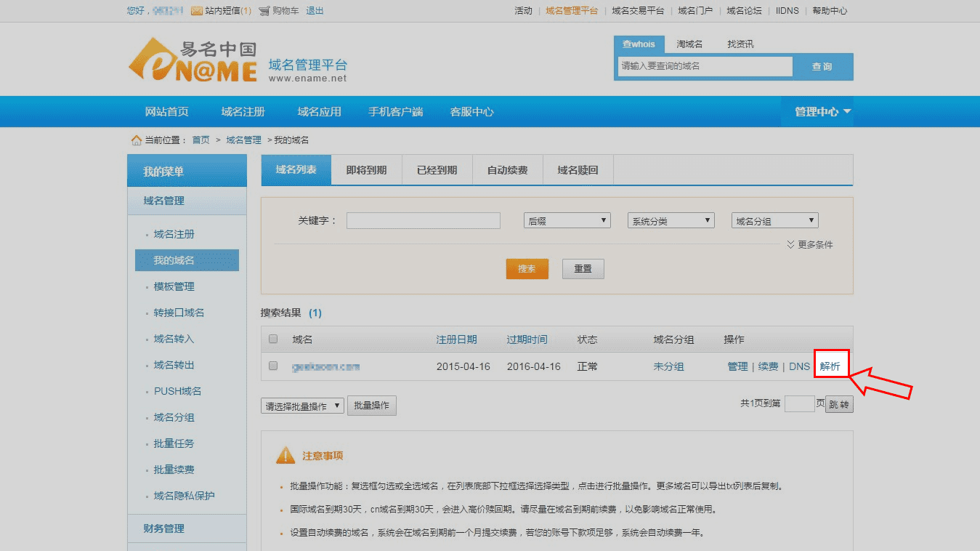Screen dimensions: 980x551
Task: Select 域名转入 in the sidebar
Action: click(174, 339)
